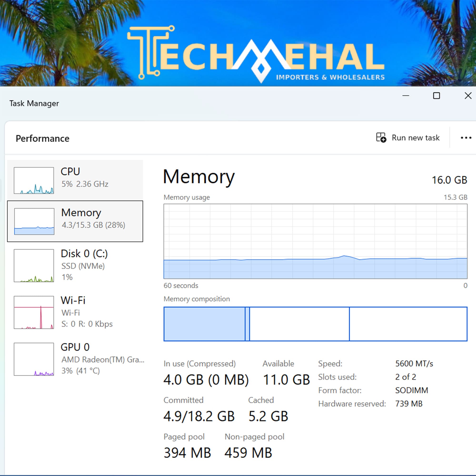Click the '4.3/15.3 GB (28%)' memory reading
476x476 pixels.
pos(93,225)
